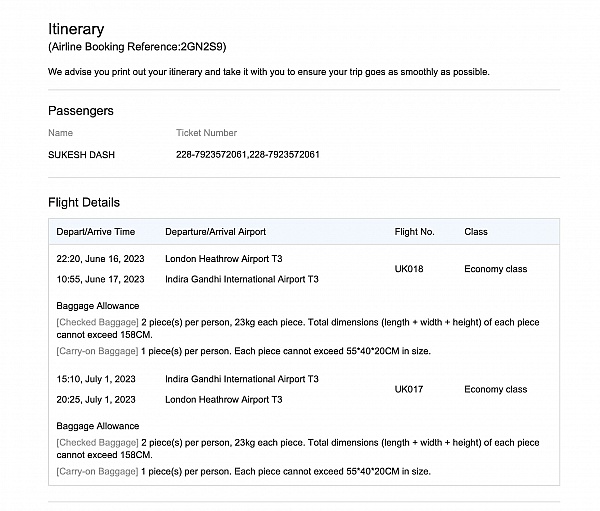Select the 15:10, July 1, 2023 departure time
Image resolution: width=600 pixels, height=511 pixels.
[96, 379]
